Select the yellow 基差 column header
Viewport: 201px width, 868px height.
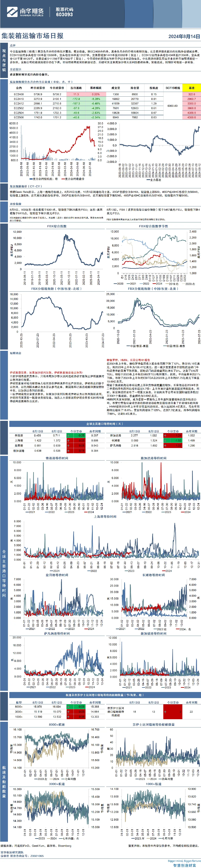191,88
